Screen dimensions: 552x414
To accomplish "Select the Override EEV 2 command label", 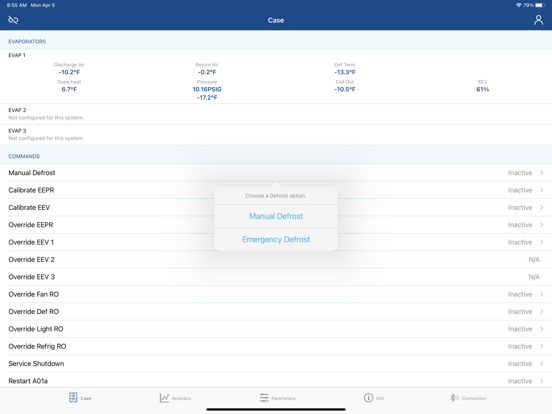I will click(x=31, y=259).
